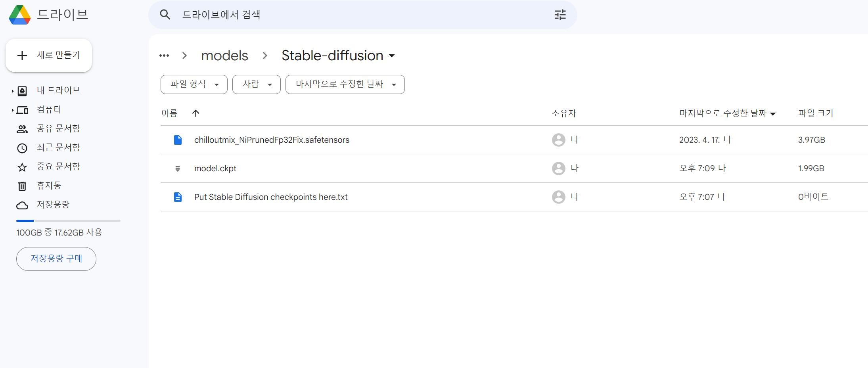868x368 pixels.
Task: Click the 컴퓨터 devices icon
Action: (23, 110)
